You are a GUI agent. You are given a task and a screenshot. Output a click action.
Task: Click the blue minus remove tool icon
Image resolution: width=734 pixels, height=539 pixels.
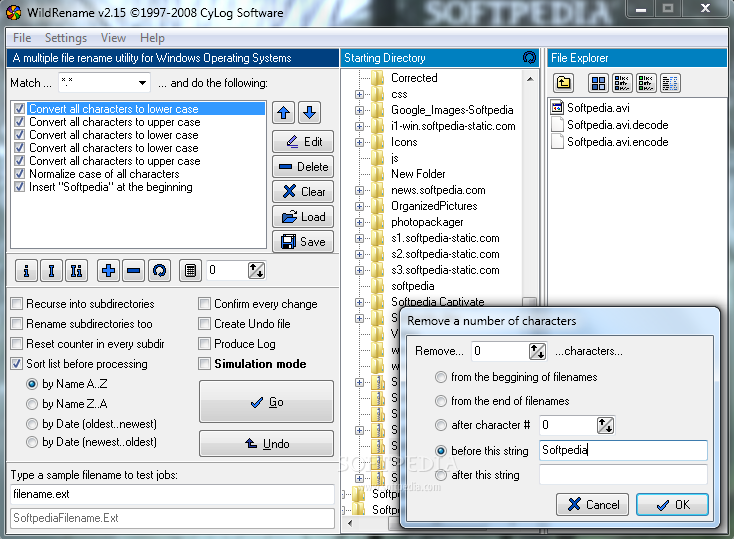click(134, 270)
